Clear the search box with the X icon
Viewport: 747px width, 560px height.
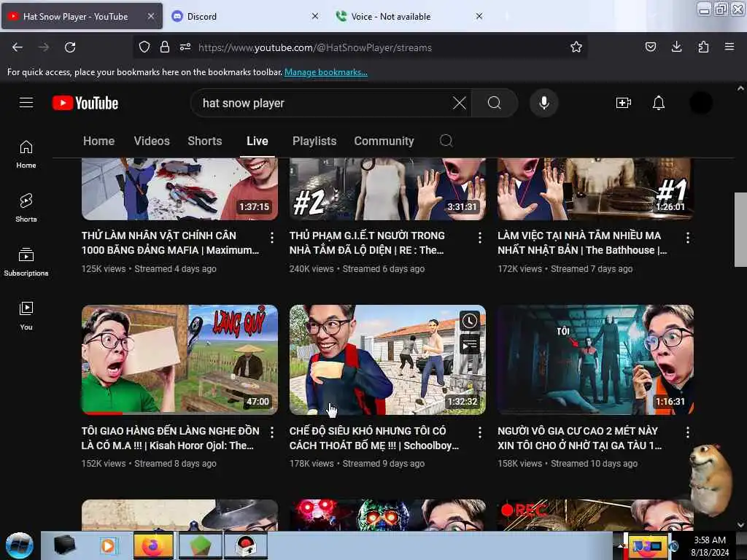point(460,103)
